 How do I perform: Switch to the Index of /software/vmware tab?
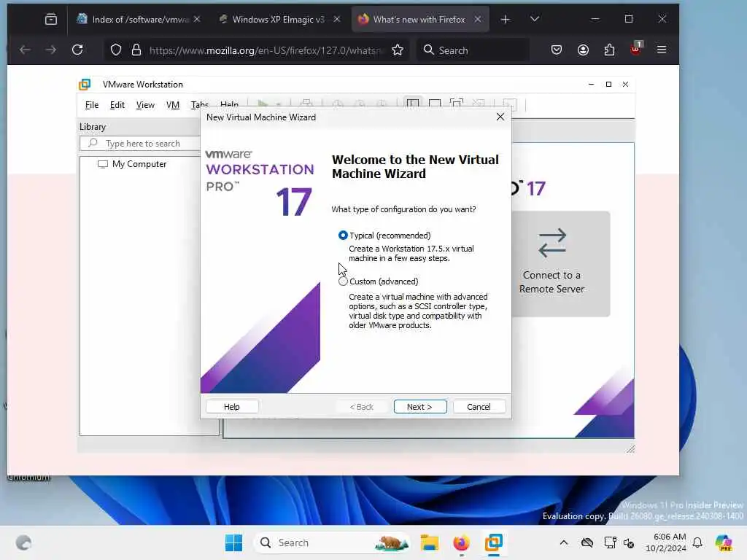[x=138, y=20]
